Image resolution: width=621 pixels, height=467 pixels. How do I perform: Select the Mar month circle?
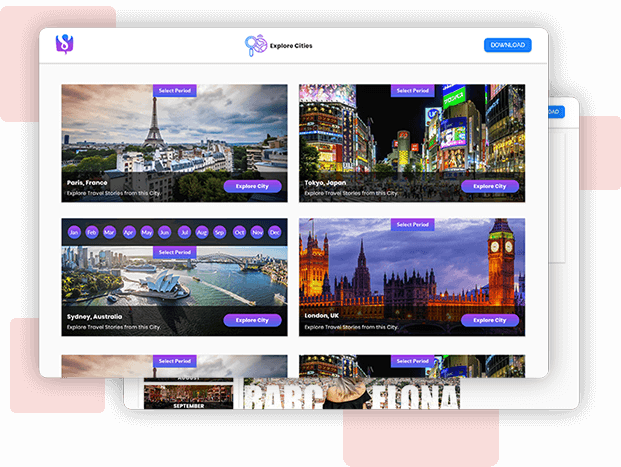coord(110,232)
